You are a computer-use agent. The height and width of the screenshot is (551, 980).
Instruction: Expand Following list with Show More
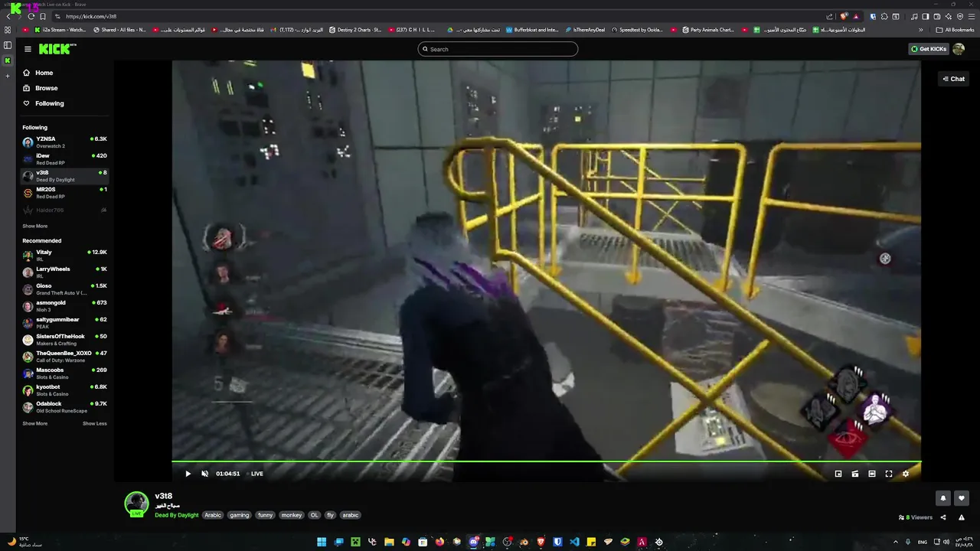click(x=34, y=227)
